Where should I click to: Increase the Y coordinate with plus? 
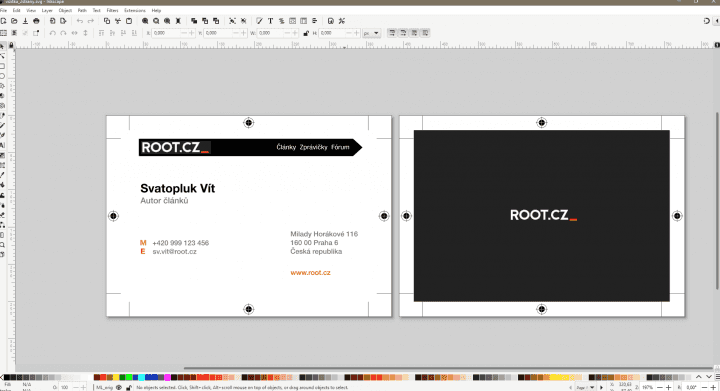point(244,33)
